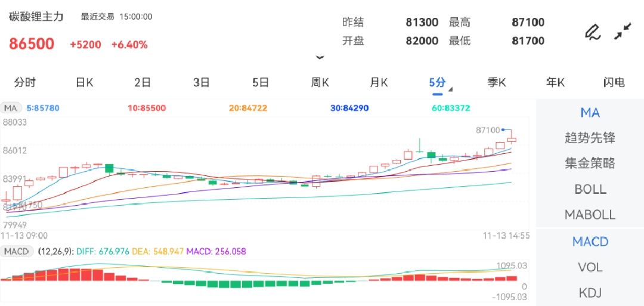Image resolution: width=644 pixels, height=306 pixels.
Task: Click the price change +5200
Action: click(85, 45)
